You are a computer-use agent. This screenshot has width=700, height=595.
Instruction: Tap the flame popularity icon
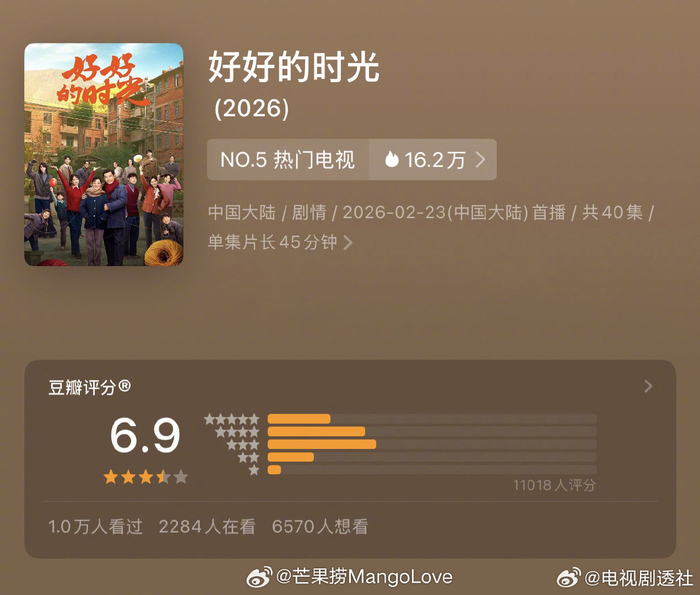tap(392, 159)
